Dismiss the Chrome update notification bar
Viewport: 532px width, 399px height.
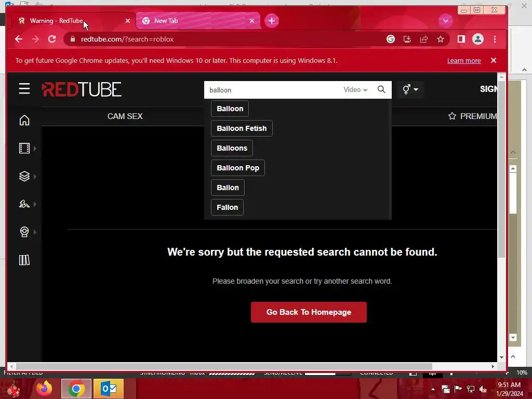[494, 60]
